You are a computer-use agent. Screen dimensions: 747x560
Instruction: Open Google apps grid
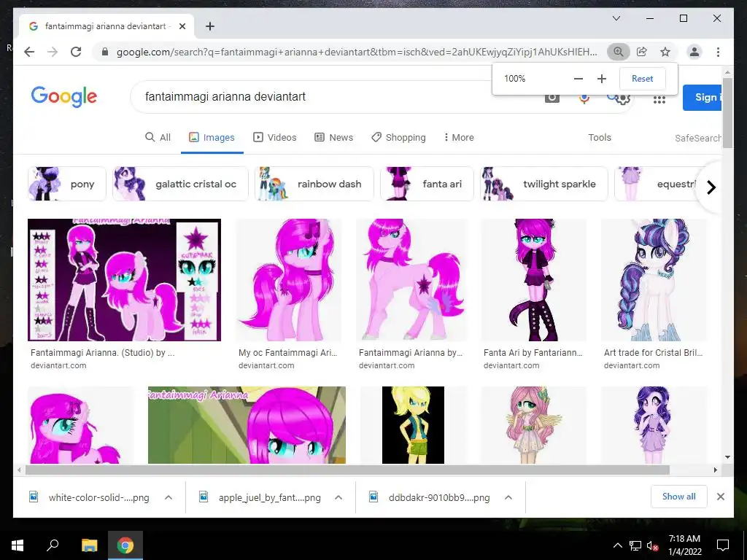(659, 99)
